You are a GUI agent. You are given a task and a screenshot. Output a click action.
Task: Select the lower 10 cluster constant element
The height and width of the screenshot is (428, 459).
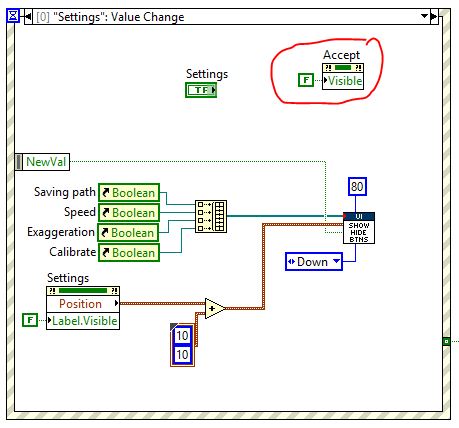click(182, 354)
